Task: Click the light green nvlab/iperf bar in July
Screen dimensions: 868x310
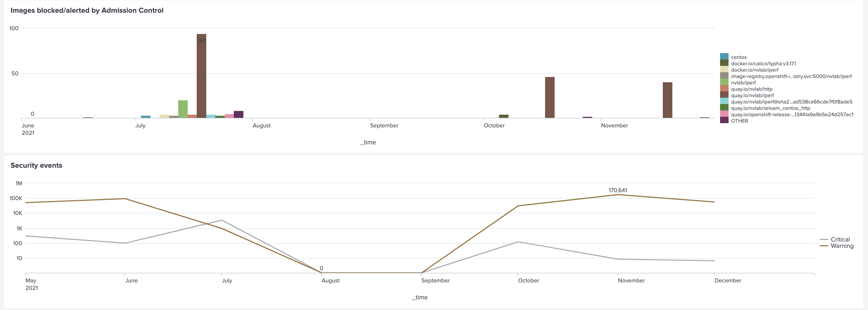Action: click(x=183, y=109)
